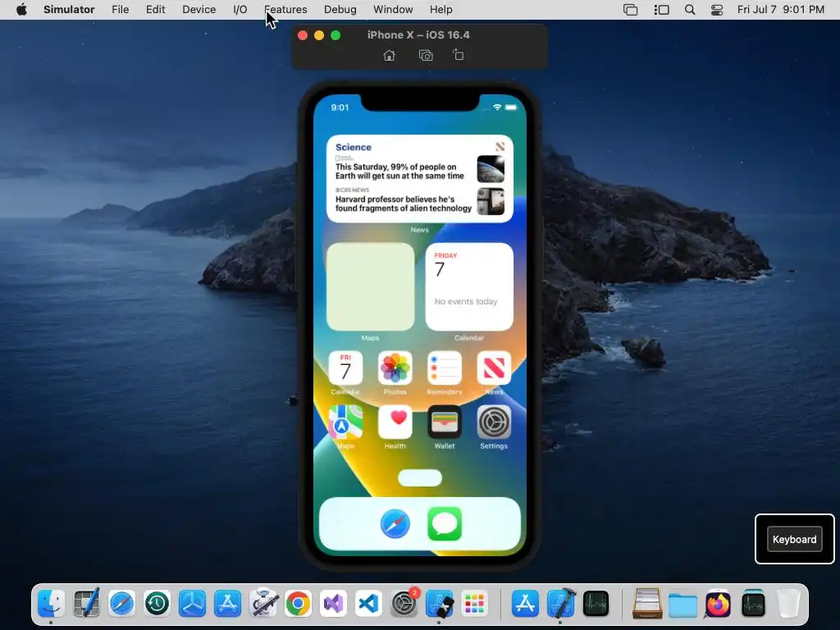840x630 pixels.
Task: Open the Device menu
Action: pos(199,10)
